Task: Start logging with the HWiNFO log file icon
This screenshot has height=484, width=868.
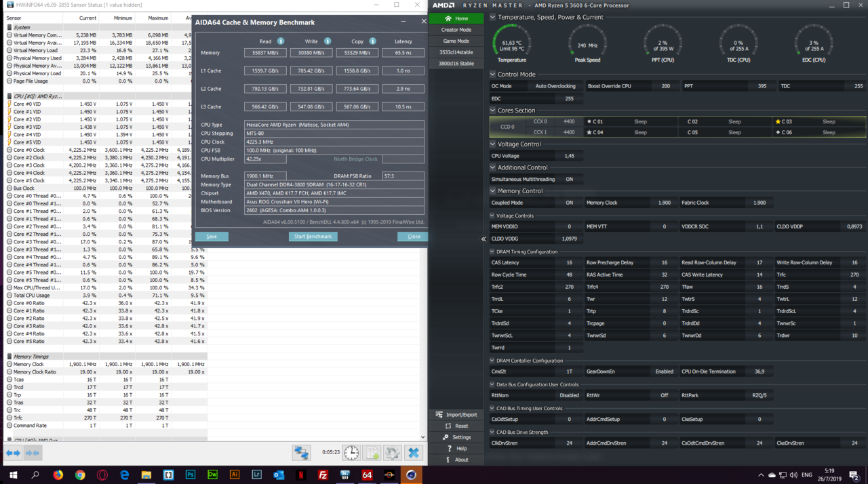Action: [372, 453]
